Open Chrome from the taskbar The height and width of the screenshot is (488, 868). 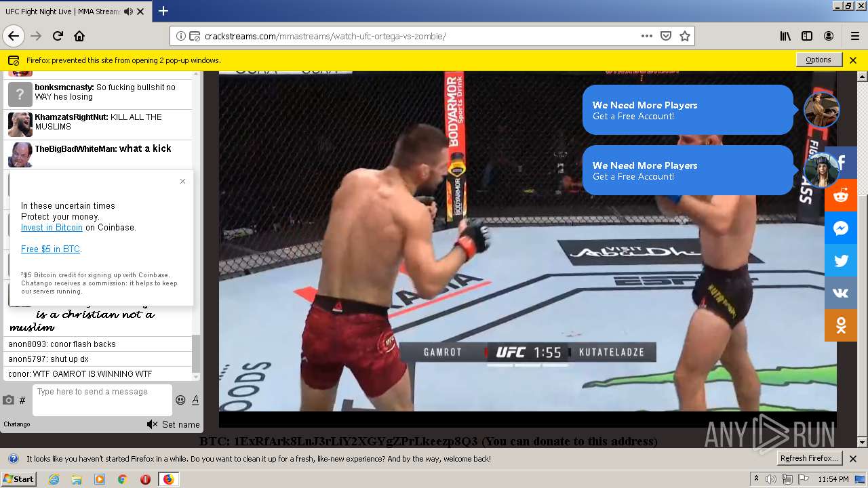coord(122,479)
